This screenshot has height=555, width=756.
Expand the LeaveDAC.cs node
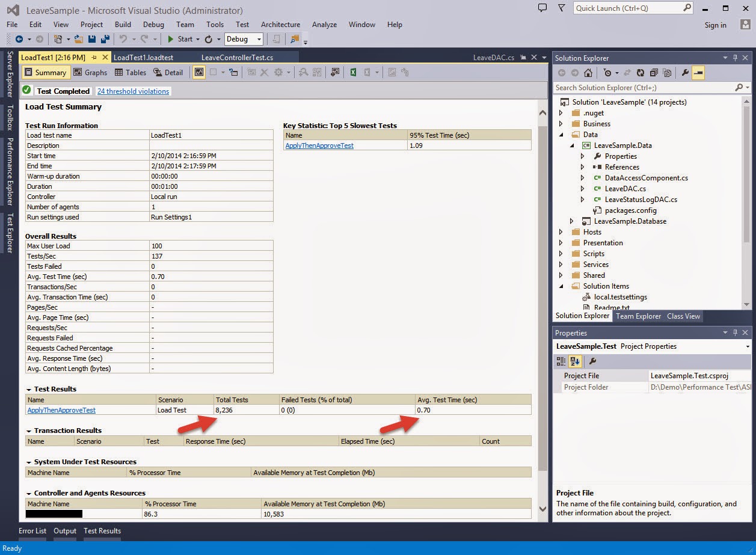click(583, 189)
